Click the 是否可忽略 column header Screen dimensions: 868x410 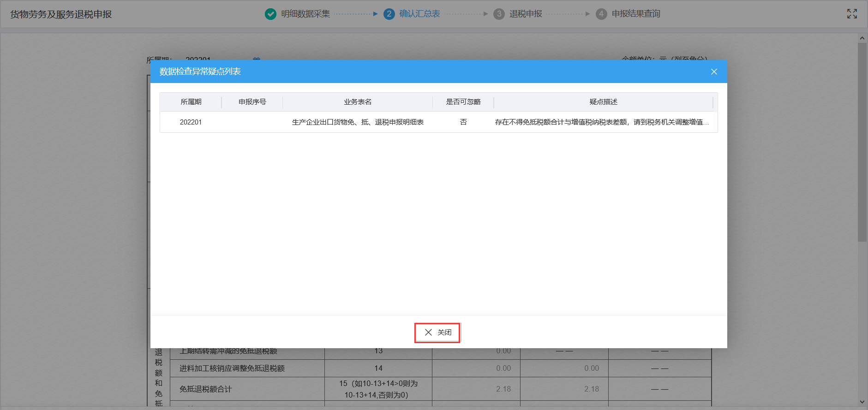[463, 102]
